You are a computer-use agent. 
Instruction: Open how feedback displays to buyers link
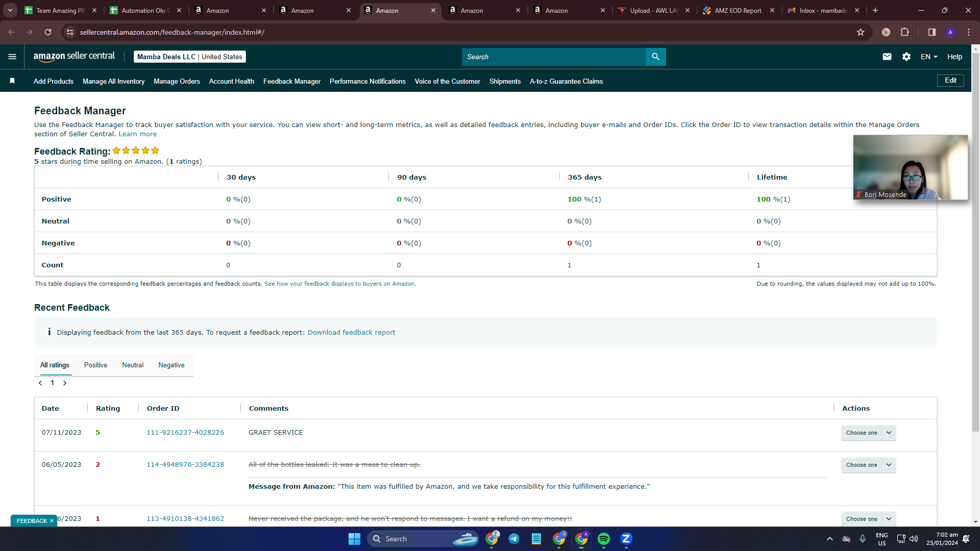pos(340,284)
